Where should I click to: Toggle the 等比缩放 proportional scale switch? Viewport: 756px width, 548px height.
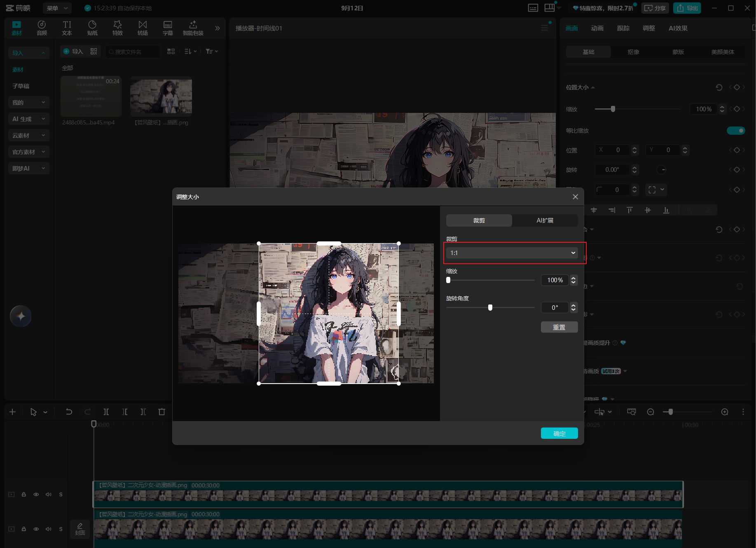coord(736,131)
